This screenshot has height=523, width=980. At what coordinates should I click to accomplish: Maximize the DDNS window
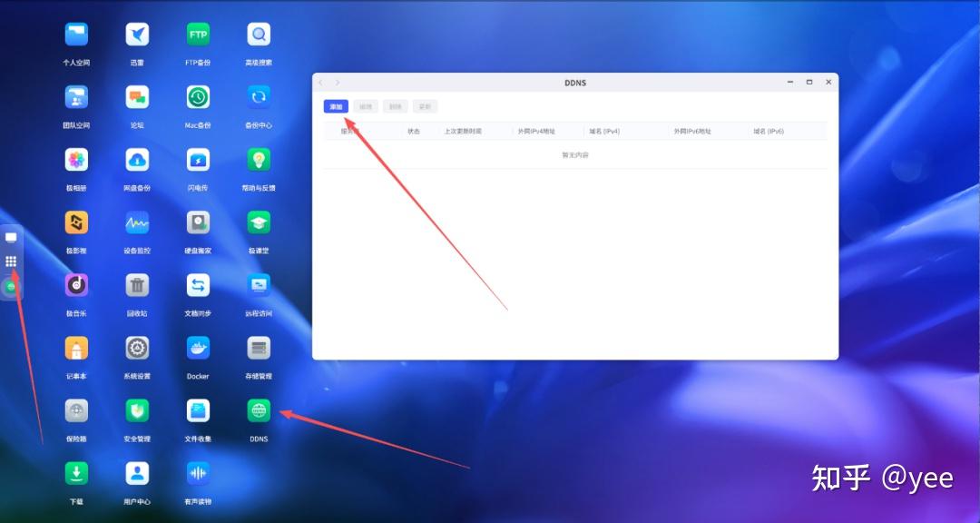point(809,83)
